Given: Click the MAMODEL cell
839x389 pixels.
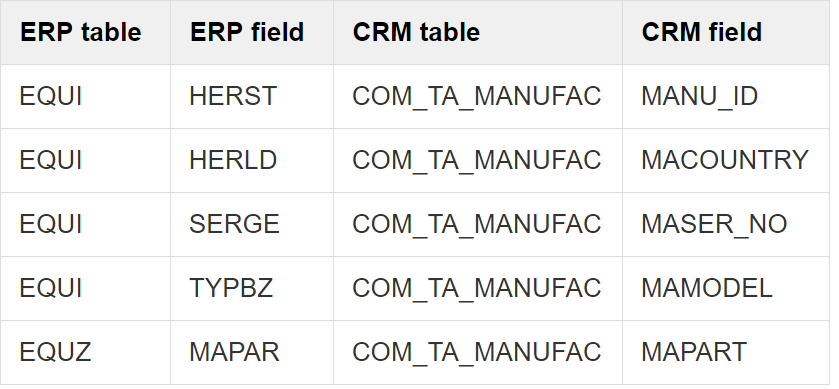Looking at the screenshot, I should click(726, 288).
